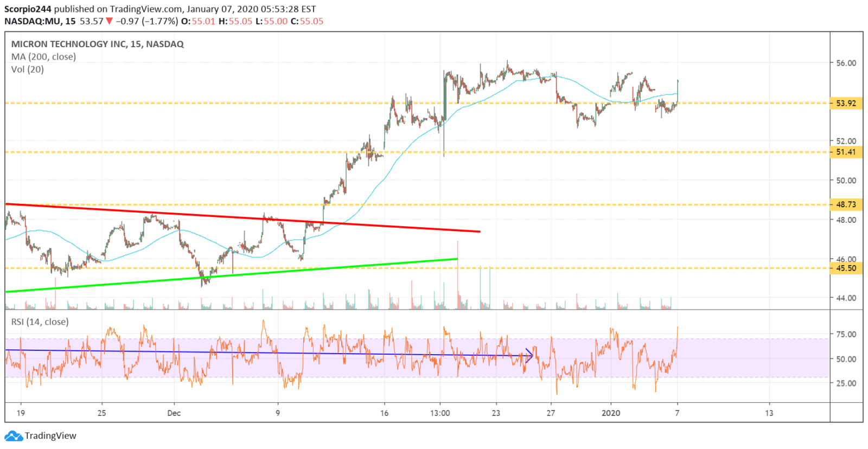This screenshot has height=449, width=868.
Task: Select the red descending trendline
Action: tap(244, 218)
